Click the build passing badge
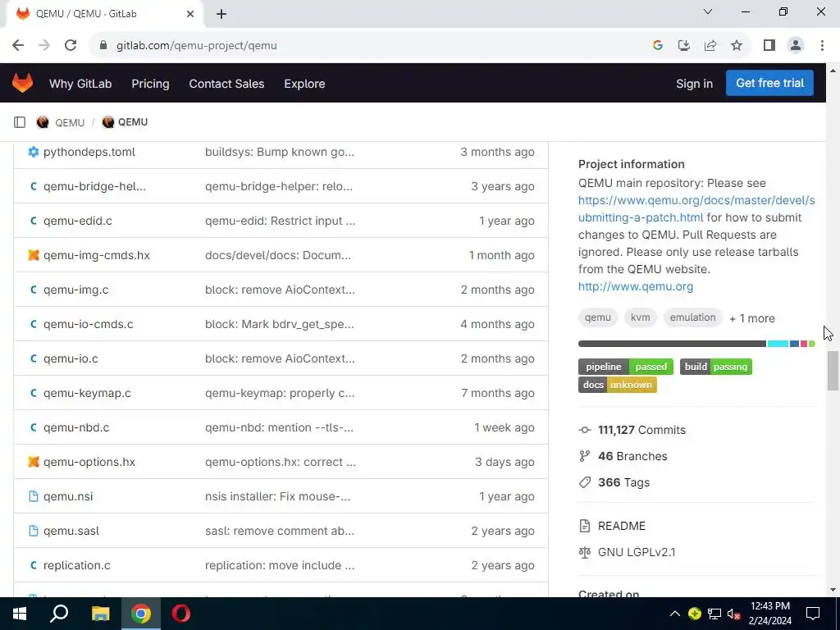 (x=715, y=367)
